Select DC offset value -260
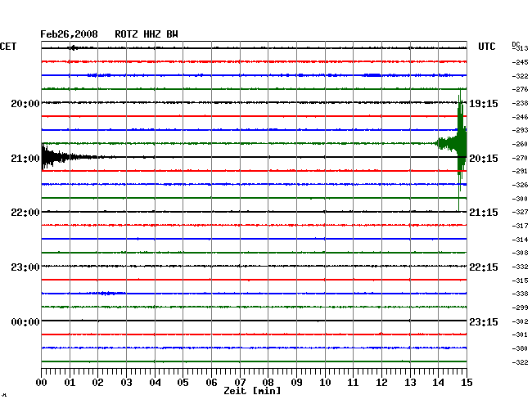The width and height of the screenshot is (532, 404). point(520,145)
